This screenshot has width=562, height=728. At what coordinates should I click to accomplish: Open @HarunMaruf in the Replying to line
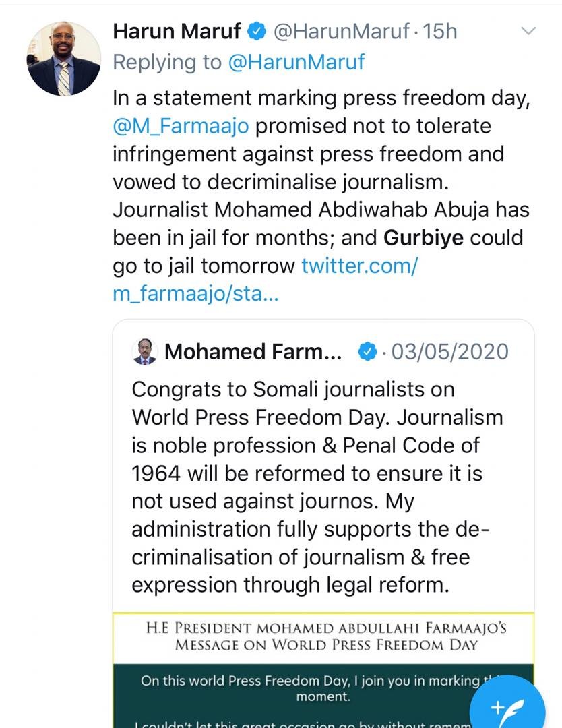[x=297, y=62]
